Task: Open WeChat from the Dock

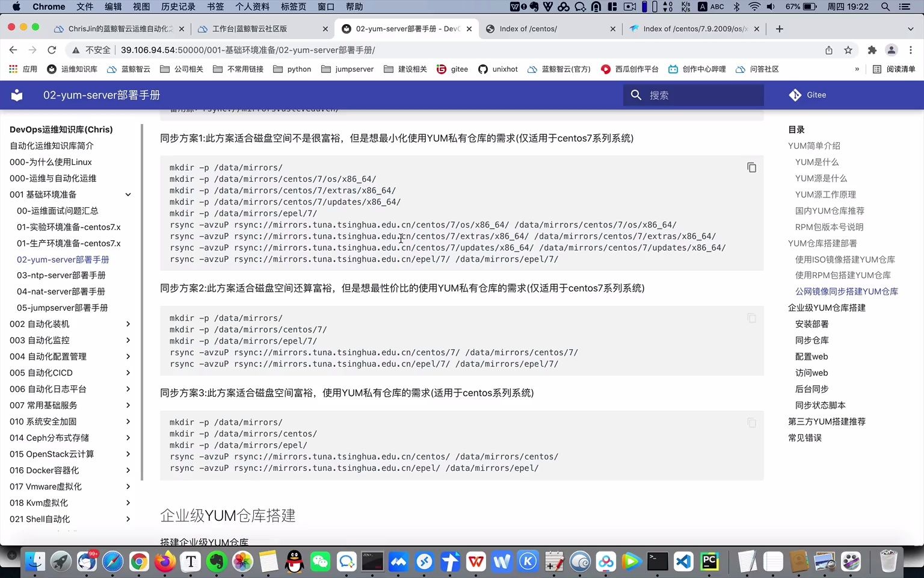Action: pyautogui.click(x=320, y=562)
